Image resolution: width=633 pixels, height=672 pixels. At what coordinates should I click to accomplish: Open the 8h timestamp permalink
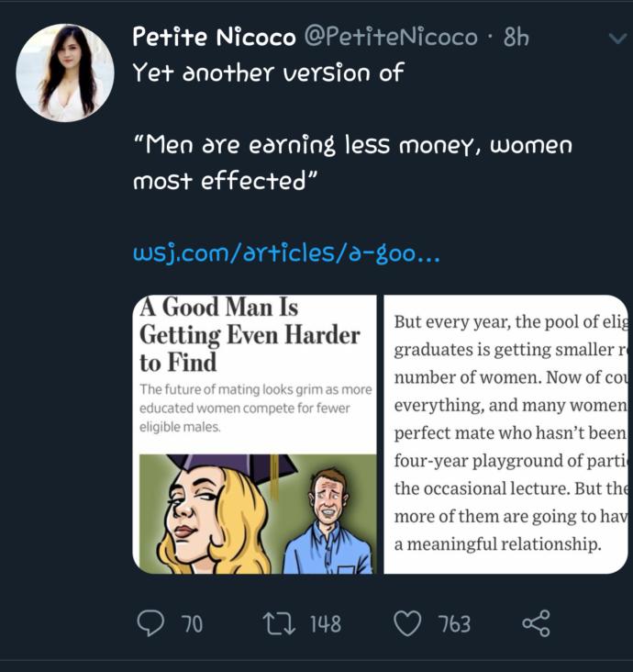tap(516, 38)
